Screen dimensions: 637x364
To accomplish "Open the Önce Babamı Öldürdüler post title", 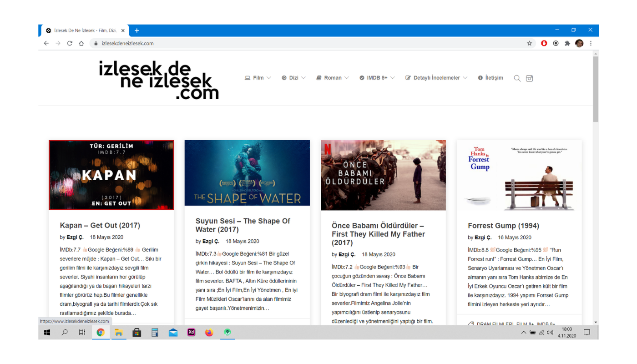I will tap(378, 234).
